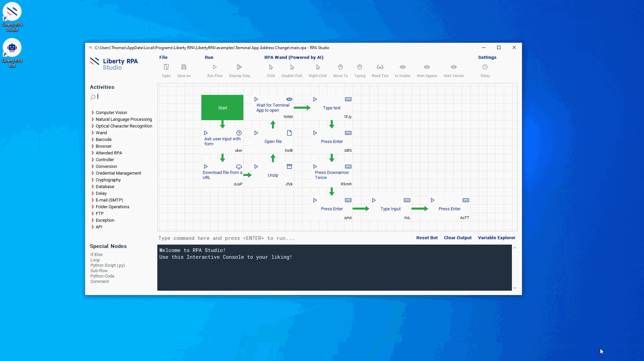Click the Reset Bot link

427,238
